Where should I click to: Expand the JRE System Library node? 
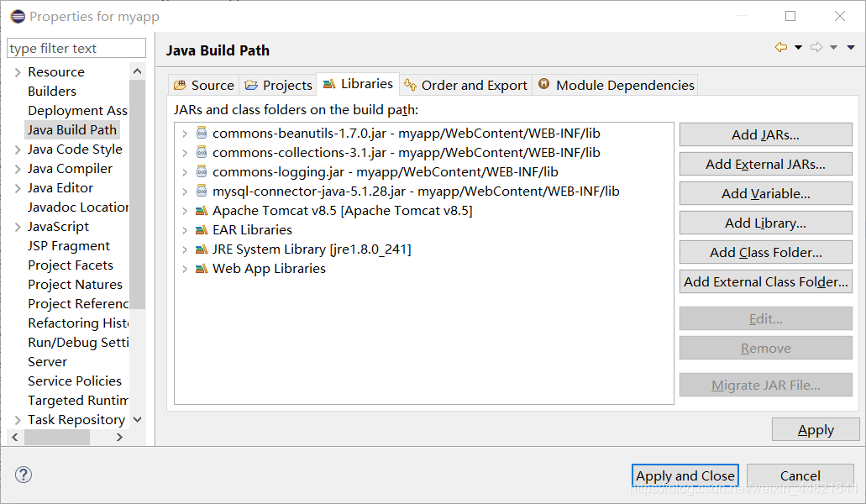click(185, 249)
